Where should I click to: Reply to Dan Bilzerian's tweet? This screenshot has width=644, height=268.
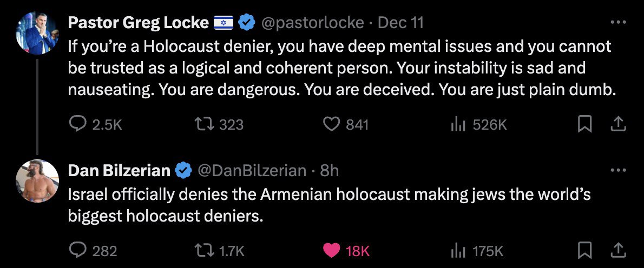tap(79, 250)
